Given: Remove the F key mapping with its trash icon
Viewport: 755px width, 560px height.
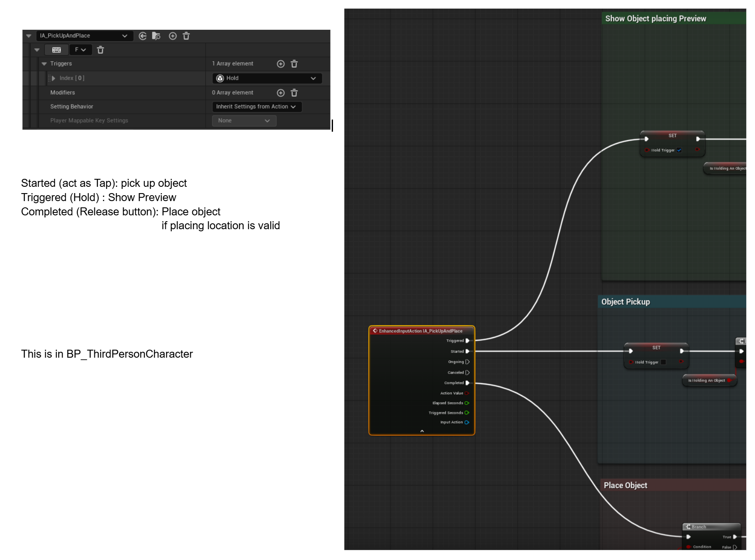Looking at the screenshot, I should 100,50.
